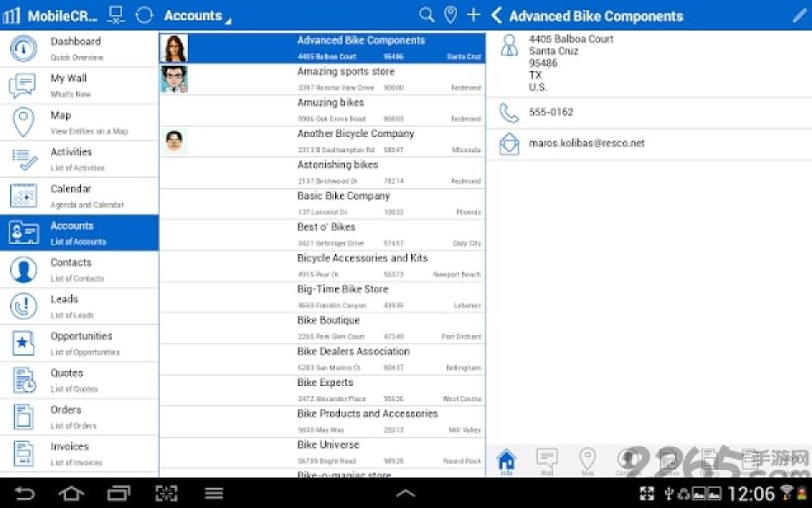The height and width of the screenshot is (508, 812).
Task: Go back with the chevron before Advanced Bike Components
Action: 497,15
